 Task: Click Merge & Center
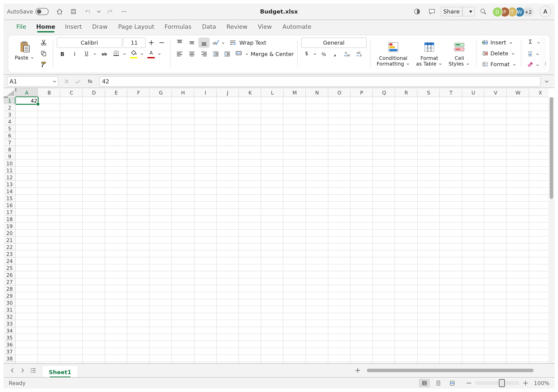[x=272, y=54]
